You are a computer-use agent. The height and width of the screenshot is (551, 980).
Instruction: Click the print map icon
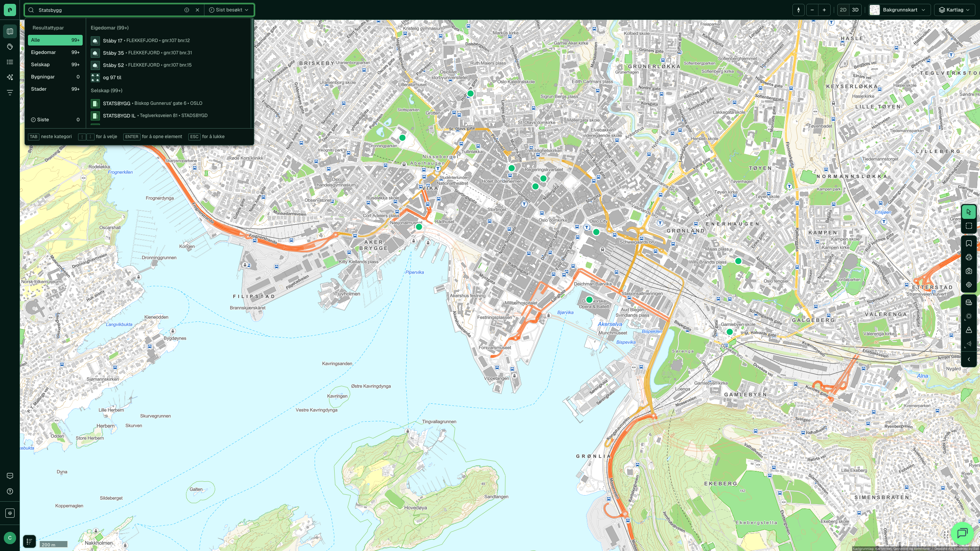[969, 258]
